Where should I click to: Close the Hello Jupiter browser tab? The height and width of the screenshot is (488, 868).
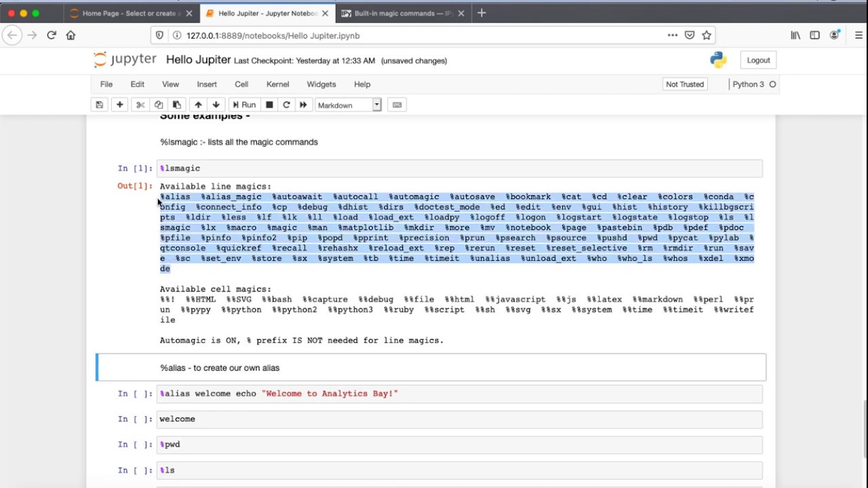(325, 13)
